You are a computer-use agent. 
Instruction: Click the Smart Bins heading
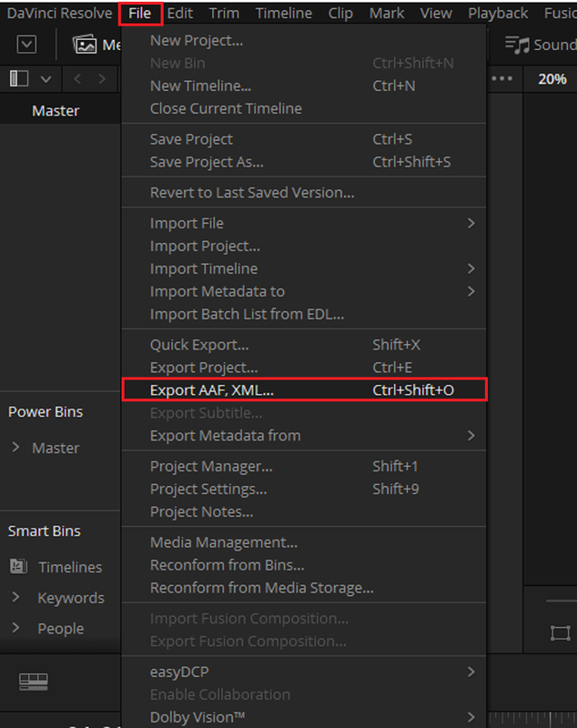coord(44,531)
